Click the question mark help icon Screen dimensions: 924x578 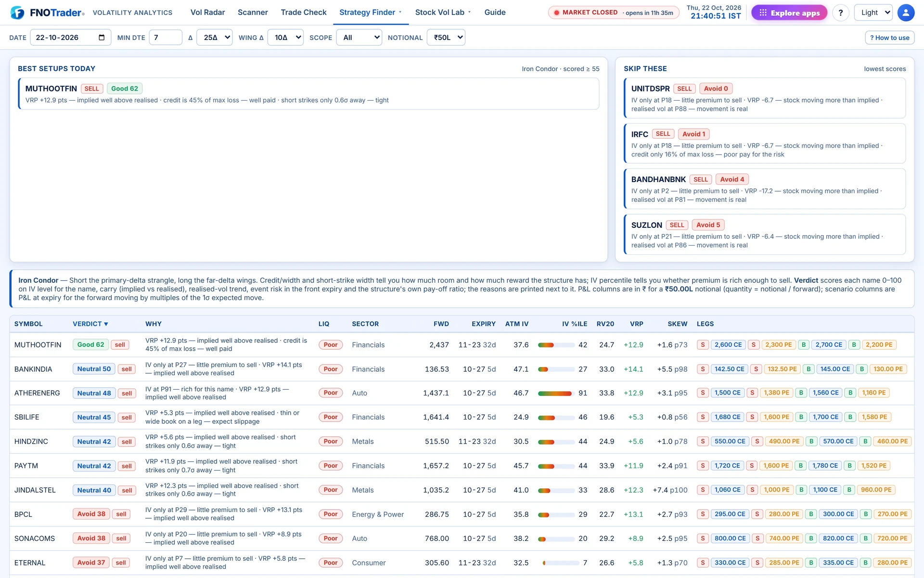pos(841,13)
